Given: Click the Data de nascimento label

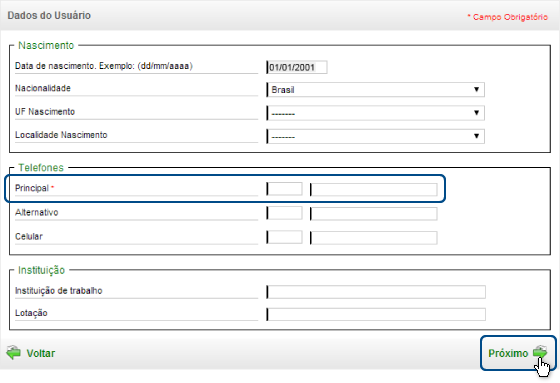Looking at the screenshot, I should [104, 66].
